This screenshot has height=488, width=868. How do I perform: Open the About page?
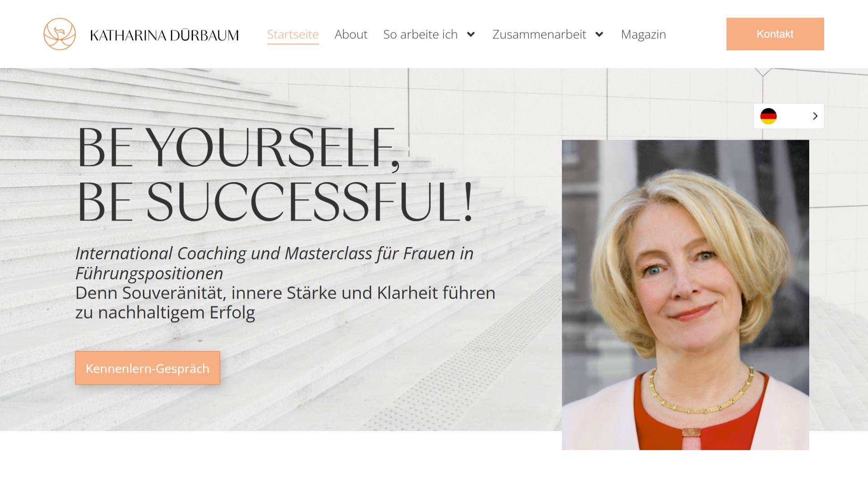[351, 34]
